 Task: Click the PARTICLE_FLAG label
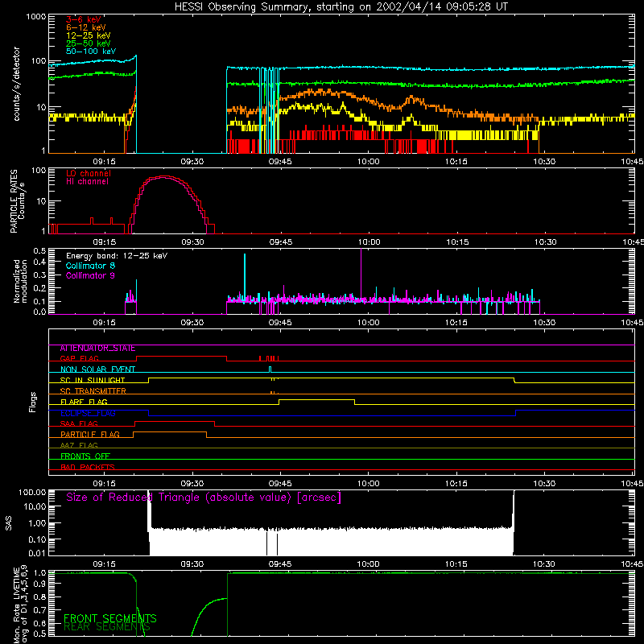[90, 435]
